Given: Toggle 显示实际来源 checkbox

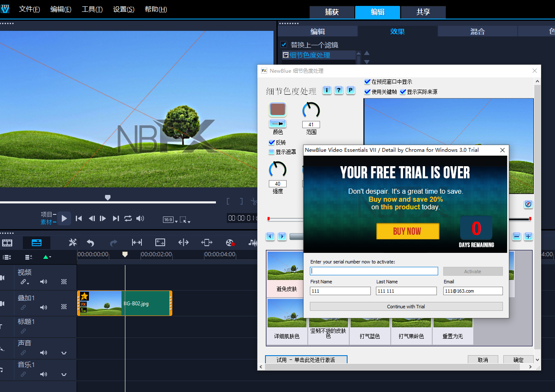Looking at the screenshot, I should point(403,92).
